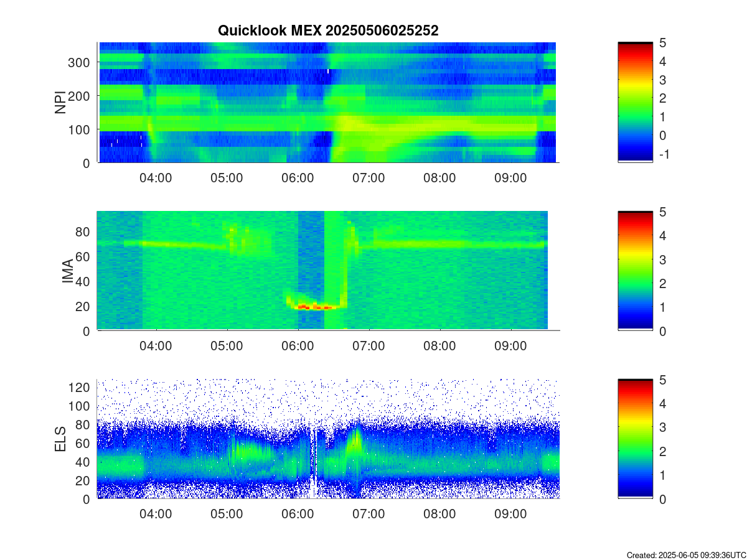Image resolution: width=747 pixels, height=560 pixels.
Task: Click the 05:00 tick under ELS plot
Action: point(227,515)
